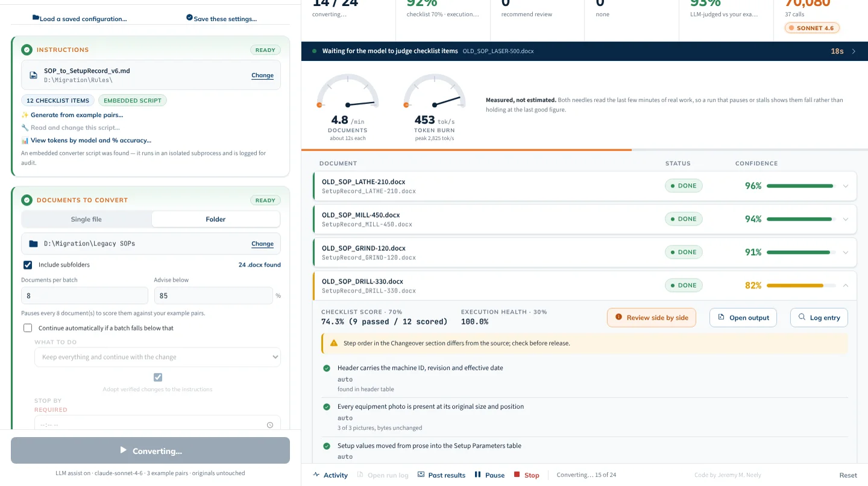The height and width of the screenshot is (486, 868).
Task: Collapse the OLD_SOP_DRILL-330.docx row
Action: click(x=846, y=286)
